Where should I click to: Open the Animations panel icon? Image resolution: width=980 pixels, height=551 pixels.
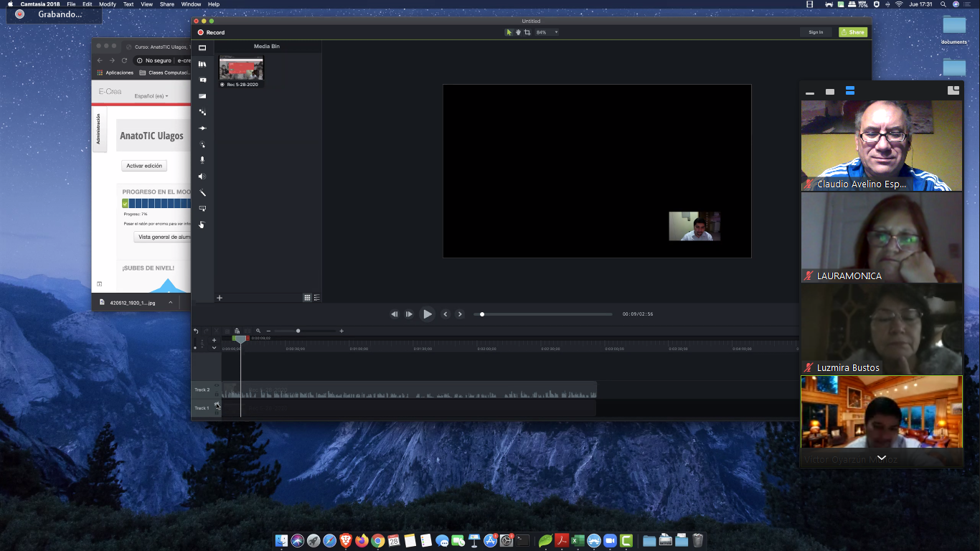tap(202, 128)
